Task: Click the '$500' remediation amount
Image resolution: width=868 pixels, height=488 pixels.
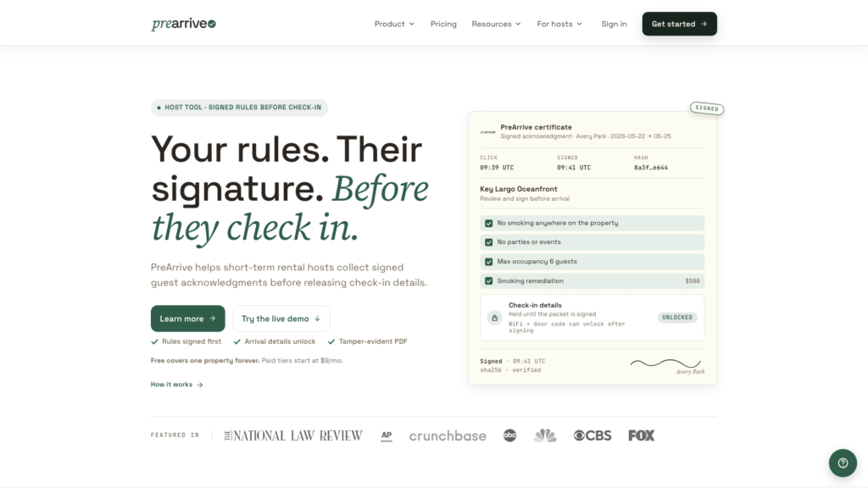Action: pyautogui.click(x=692, y=281)
